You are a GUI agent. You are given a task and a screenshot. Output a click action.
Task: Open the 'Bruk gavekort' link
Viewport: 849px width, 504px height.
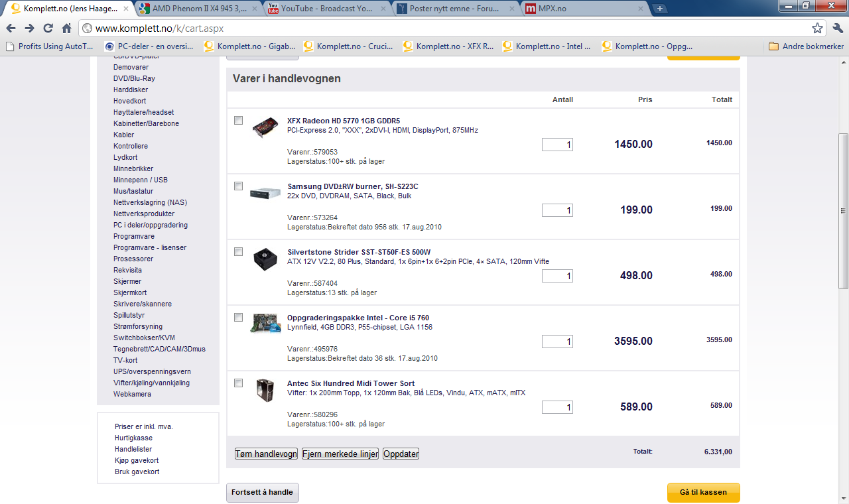click(x=137, y=472)
